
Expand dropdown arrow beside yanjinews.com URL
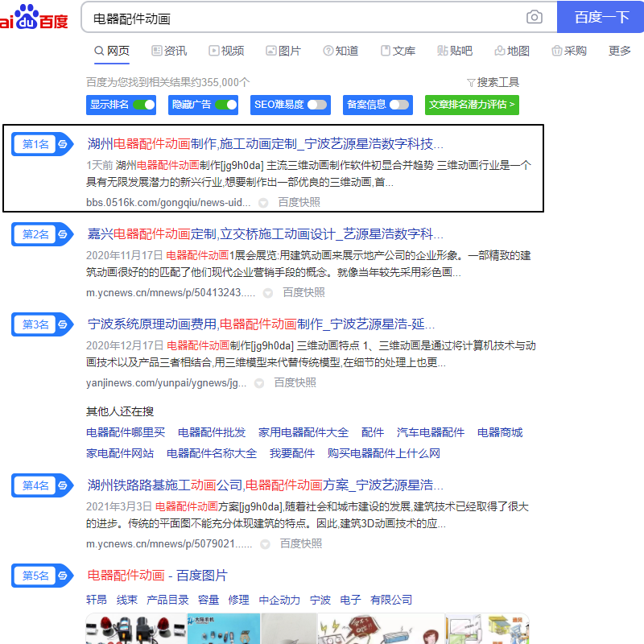click(x=258, y=383)
